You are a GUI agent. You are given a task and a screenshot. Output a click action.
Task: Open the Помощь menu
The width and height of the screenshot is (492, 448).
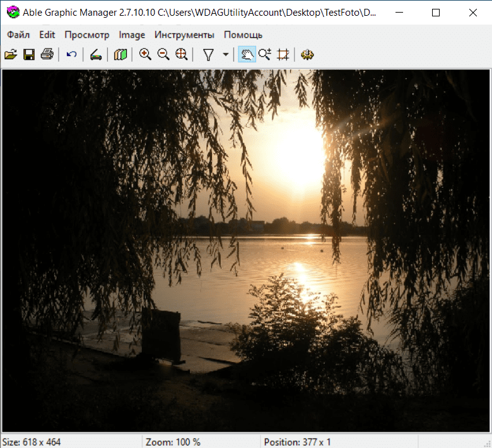(243, 35)
